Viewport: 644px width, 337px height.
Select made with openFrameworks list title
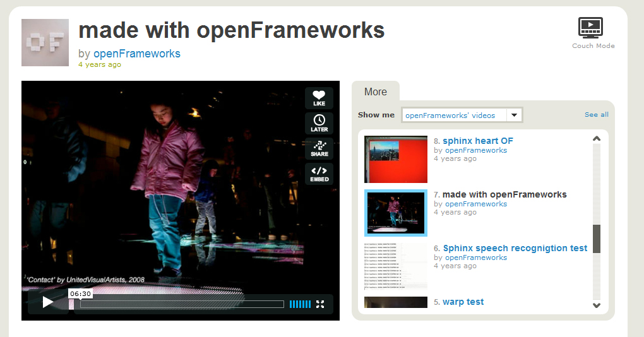(504, 194)
